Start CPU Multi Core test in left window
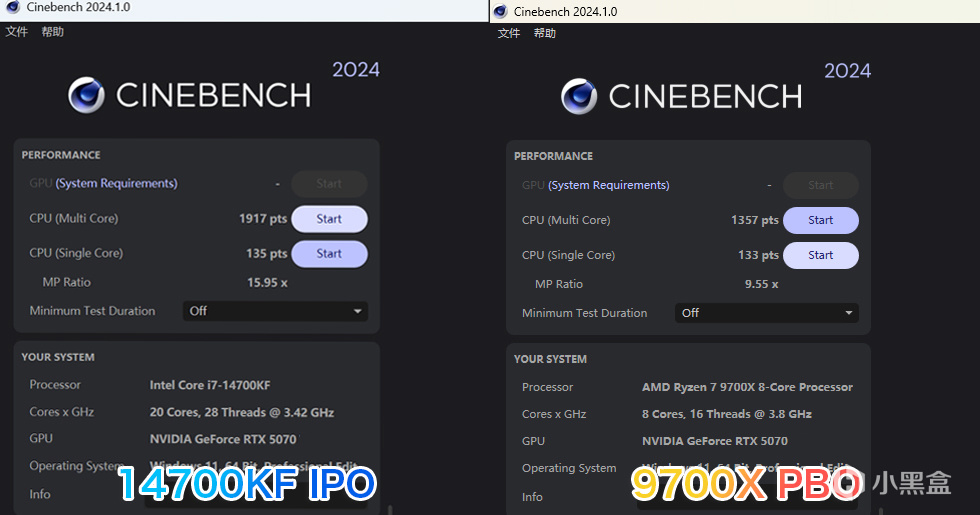The height and width of the screenshot is (515, 980). [329, 219]
